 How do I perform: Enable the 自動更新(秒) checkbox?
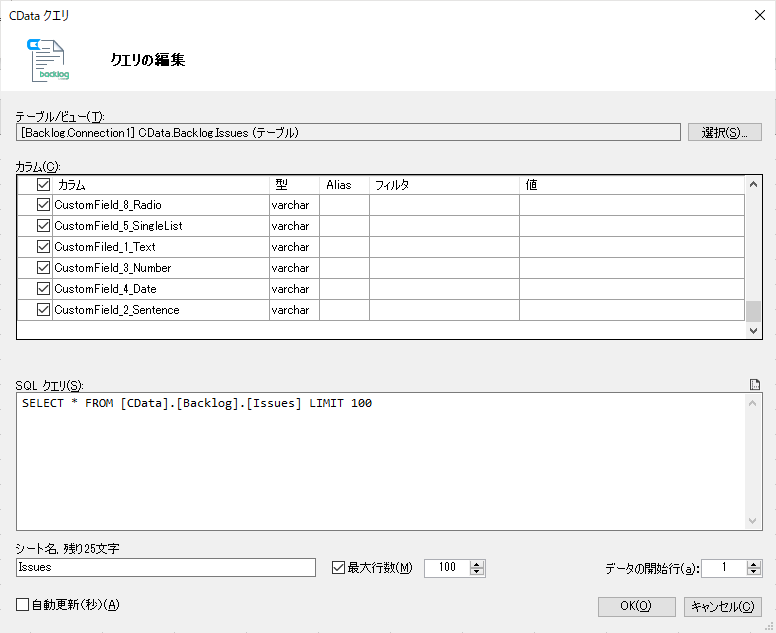point(22,604)
